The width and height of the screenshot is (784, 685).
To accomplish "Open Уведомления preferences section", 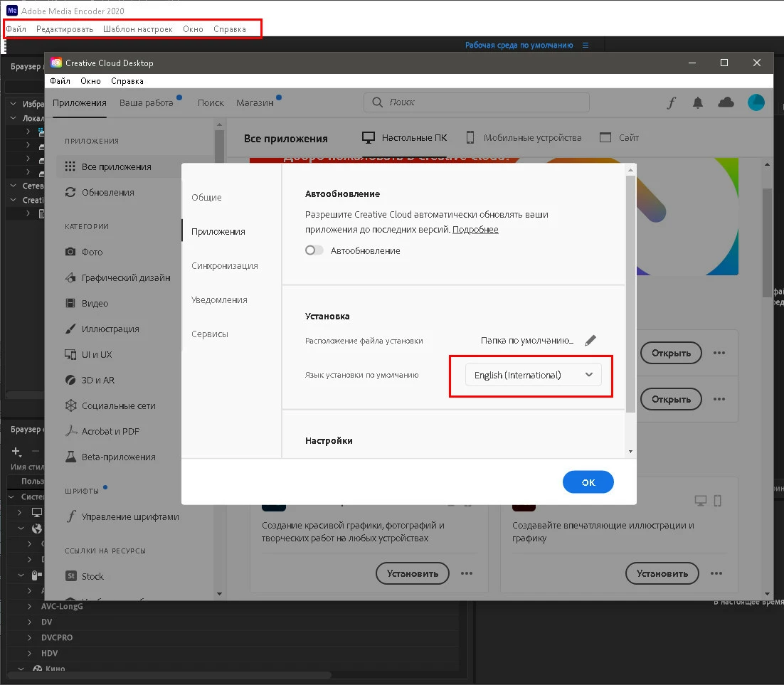I will click(x=219, y=300).
